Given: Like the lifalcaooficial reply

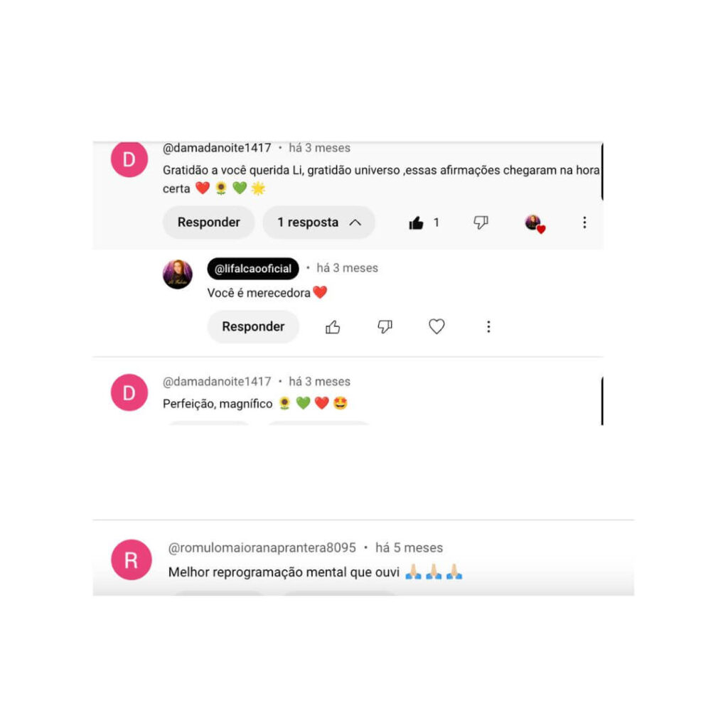Looking at the screenshot, I should (333, 327).
